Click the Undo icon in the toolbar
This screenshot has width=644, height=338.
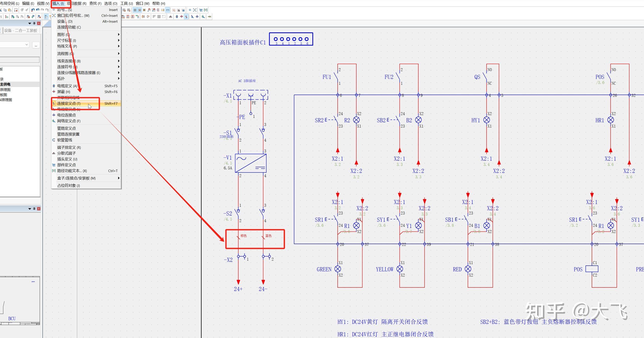tap(33, 10)
